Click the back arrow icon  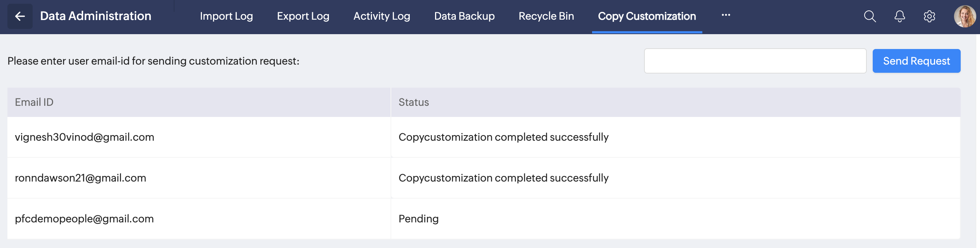[x=20, y=16]
